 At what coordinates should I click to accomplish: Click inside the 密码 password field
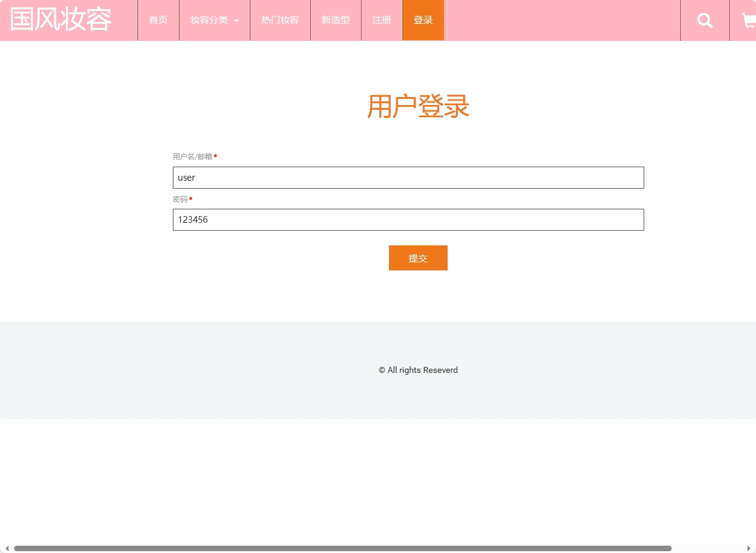[408, 220]
